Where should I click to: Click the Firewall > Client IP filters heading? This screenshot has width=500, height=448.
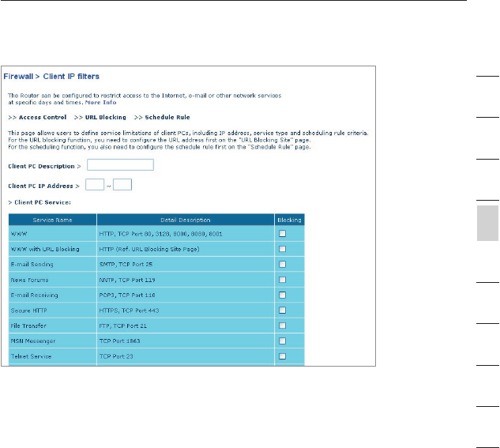point(51,77)
